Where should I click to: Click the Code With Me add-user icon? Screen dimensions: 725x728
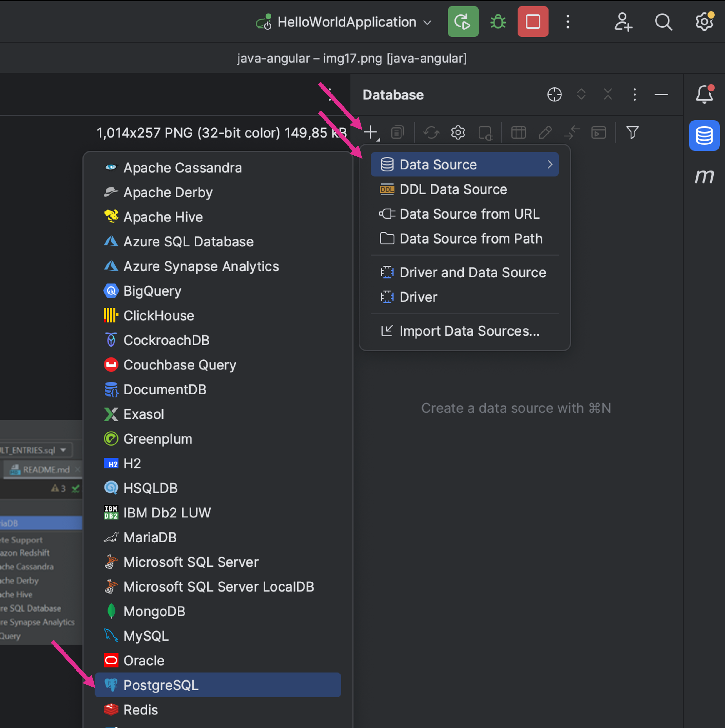(623, 22)
